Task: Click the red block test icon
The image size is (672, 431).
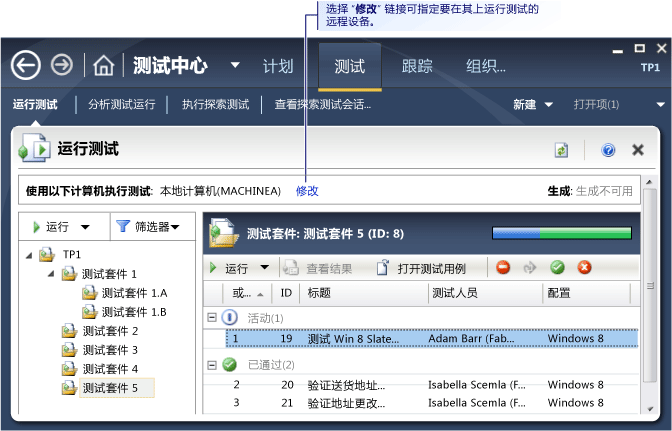Action: point(503,268)
